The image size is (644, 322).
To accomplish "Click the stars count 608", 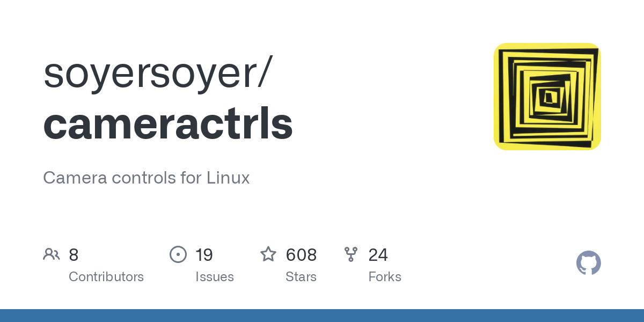I will coord(301,254).
